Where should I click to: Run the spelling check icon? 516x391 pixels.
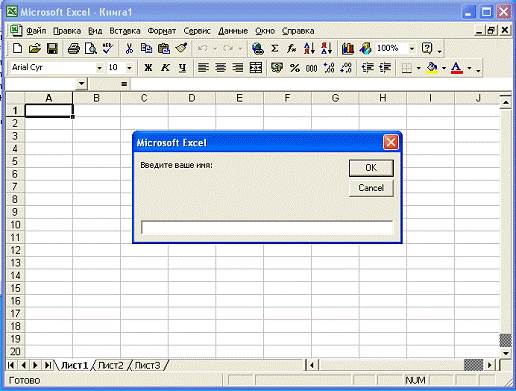pos(107,49)
